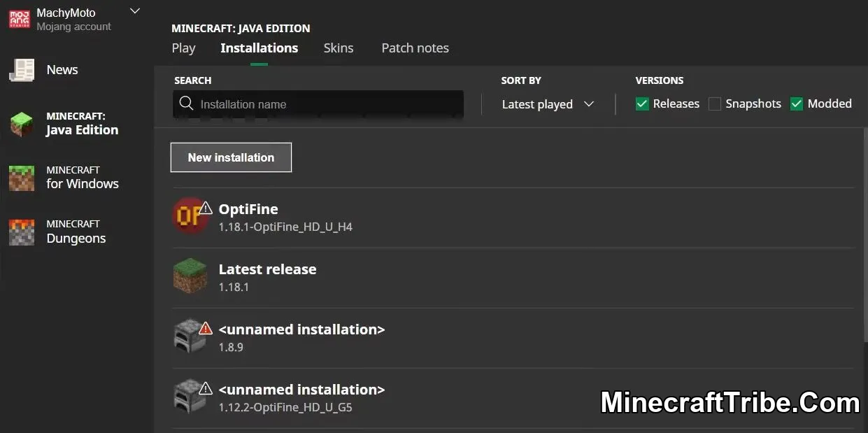Screen dimensions: 868x433
Task: Open the News newspaper icon
Action: [x=22, y=70]
